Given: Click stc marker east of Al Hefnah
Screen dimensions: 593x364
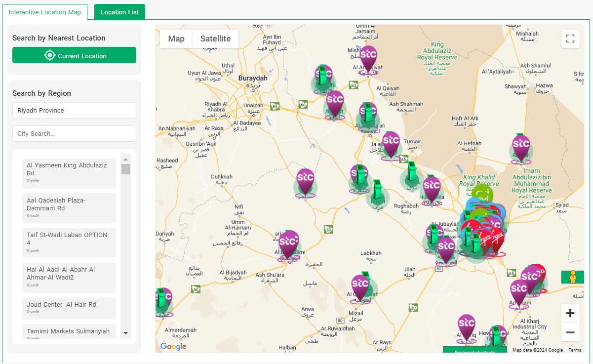Looking at the screenshot, I should click(x=521, y=149).
